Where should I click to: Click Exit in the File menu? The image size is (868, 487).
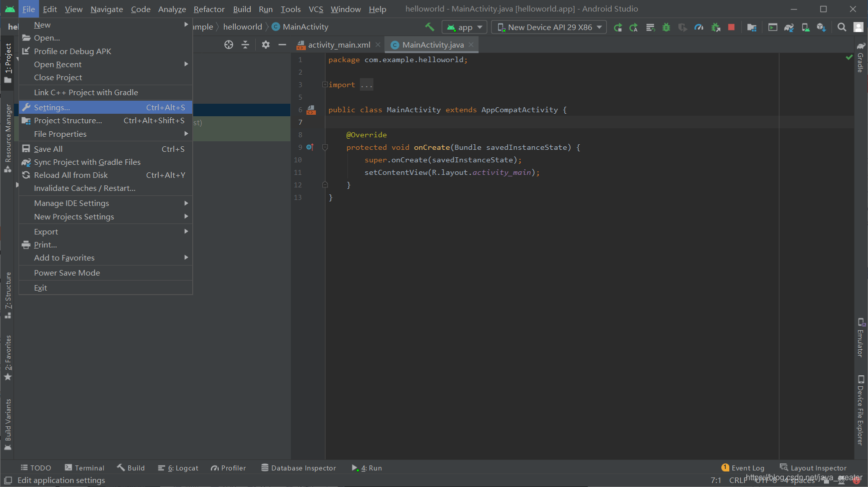pyautogui.click(x=106, y=288)
